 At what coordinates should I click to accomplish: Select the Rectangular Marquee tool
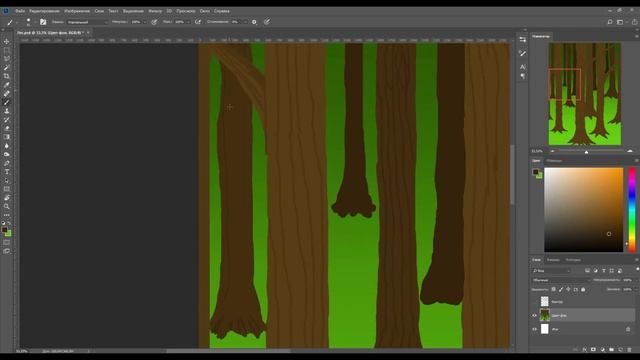(7, 50)
